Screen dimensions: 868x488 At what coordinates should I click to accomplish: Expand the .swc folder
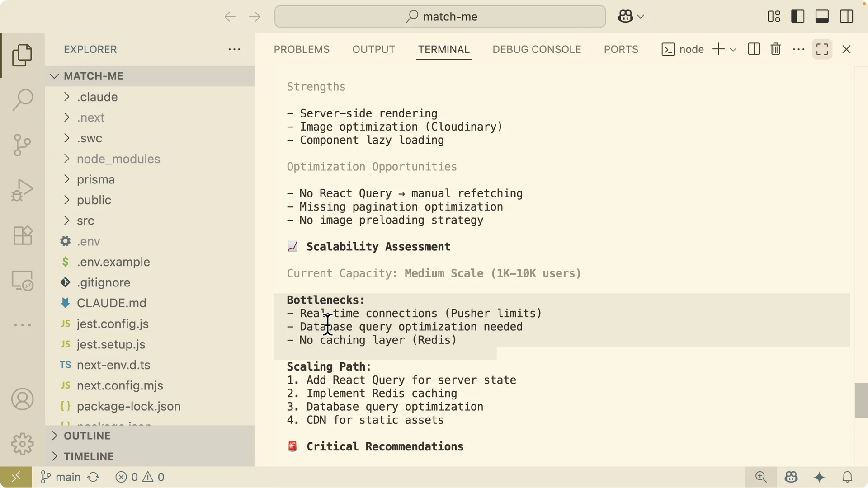point(150,138)
